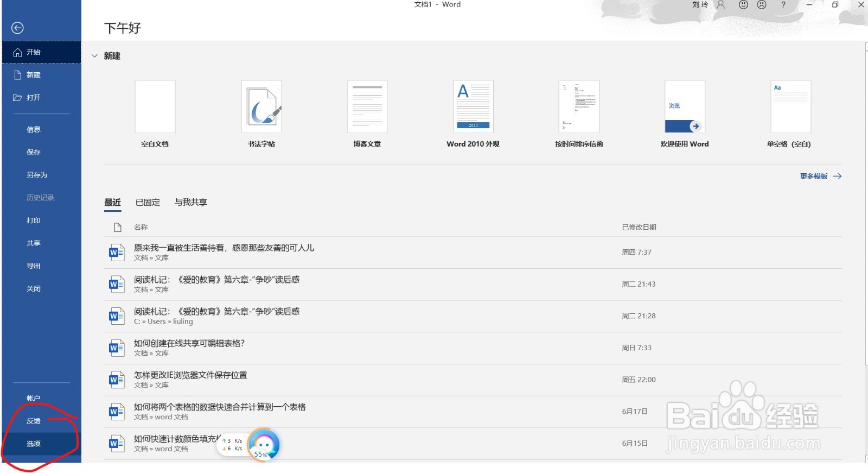
Task: Switch to the 最近 tab
Action: [113, 203]
